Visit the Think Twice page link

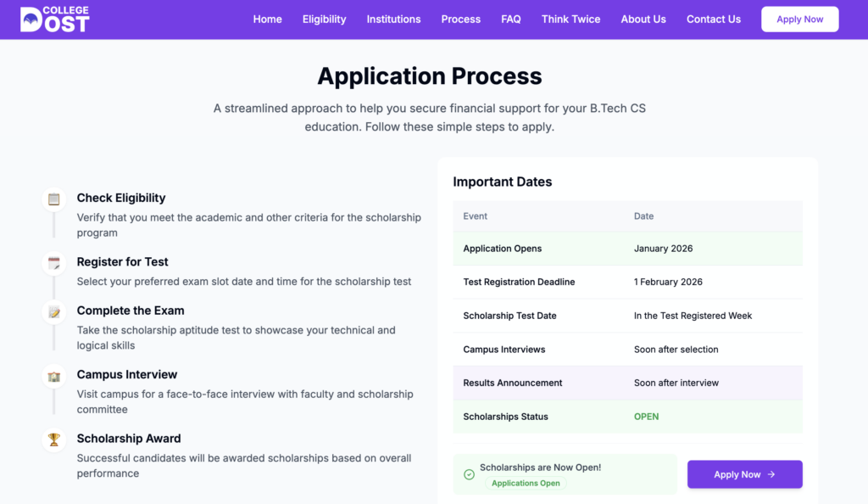(x=570, y=20)
